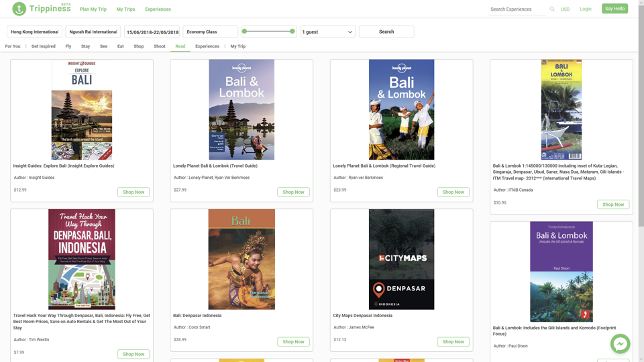Screen dimensions: 644x362
Task: Click the right handle of the green slider
Action: (x=292, y=32)
